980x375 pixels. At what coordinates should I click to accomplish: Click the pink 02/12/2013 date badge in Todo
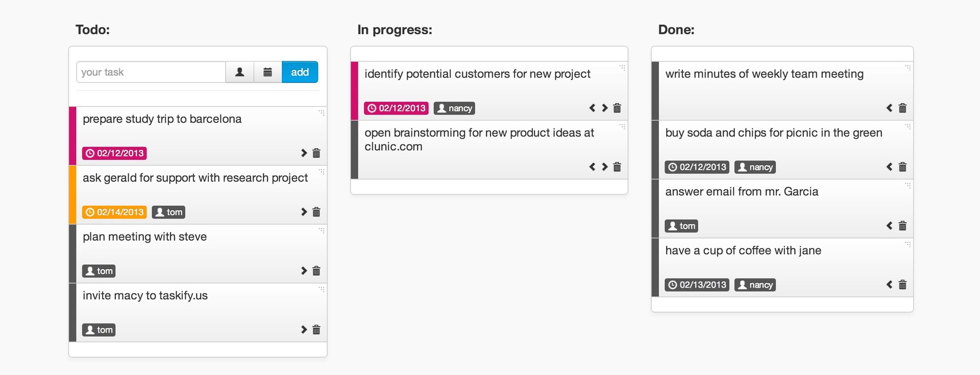point(114,153)
